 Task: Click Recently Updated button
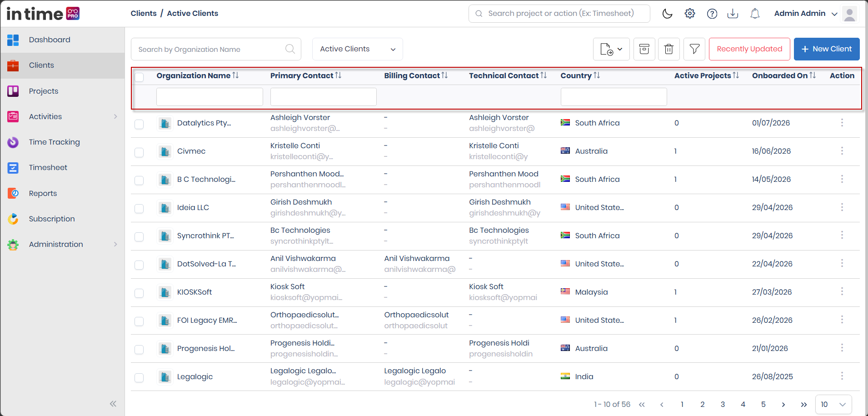[749, 49]
